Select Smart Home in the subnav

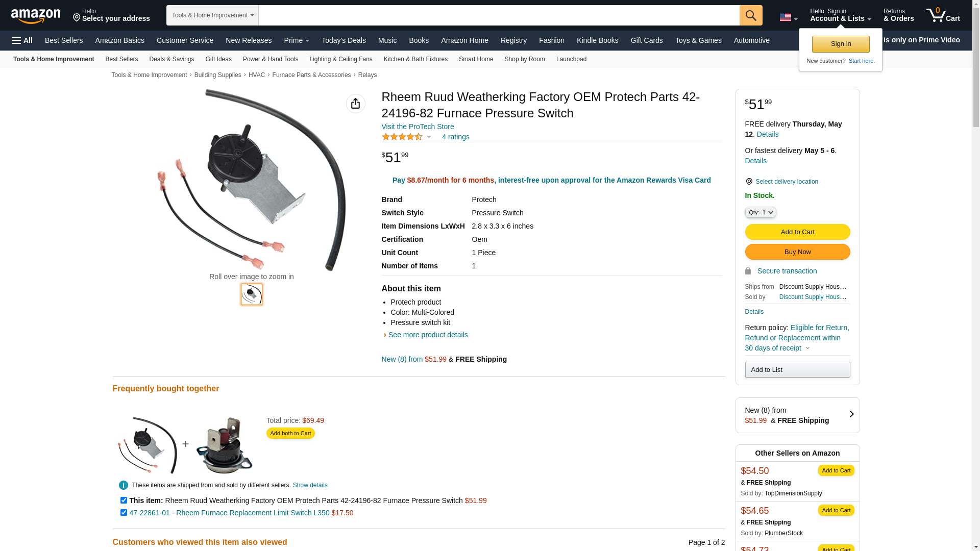coord(476,59)
